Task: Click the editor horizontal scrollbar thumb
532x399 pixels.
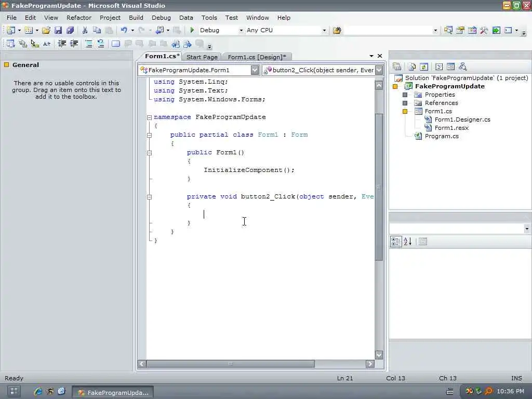Action: pos(231,364)
